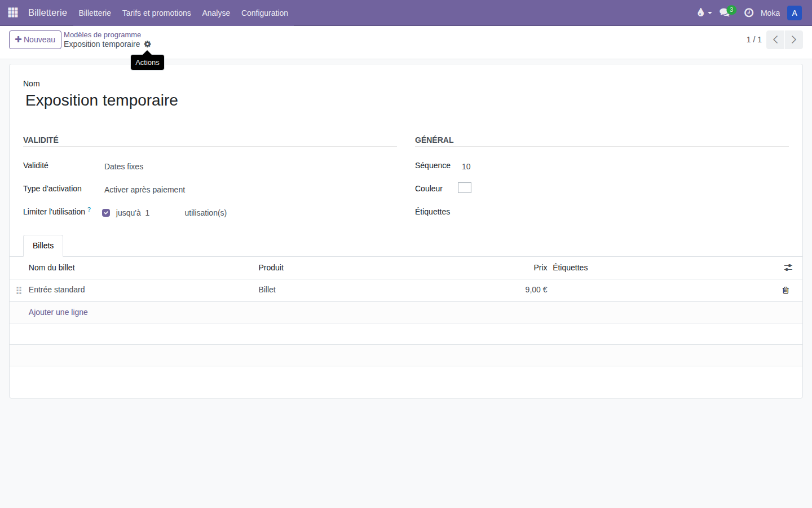Grab the Entrée standard row handle
The height and width of the screenshot is (508, 812).
point(19,290)
